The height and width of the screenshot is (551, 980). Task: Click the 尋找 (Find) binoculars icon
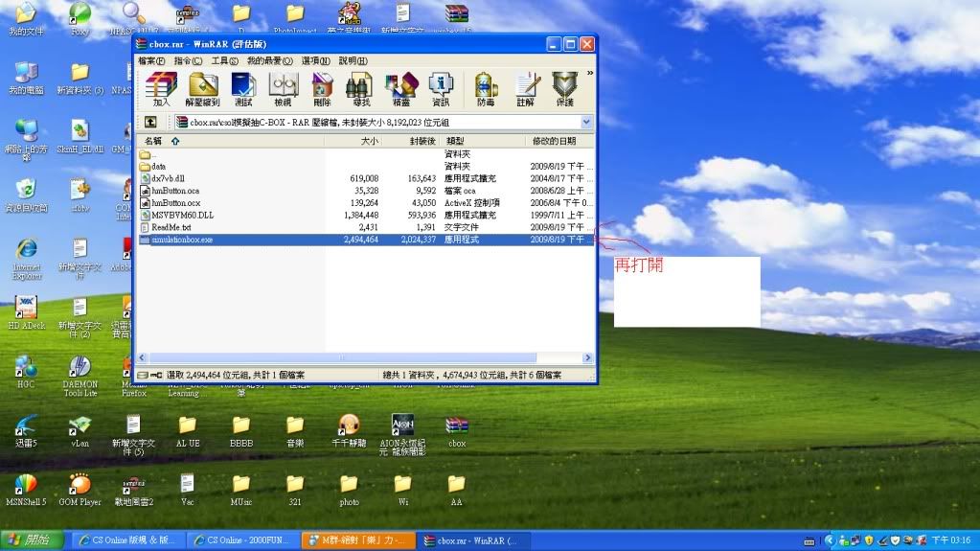[x=360, y=88]
